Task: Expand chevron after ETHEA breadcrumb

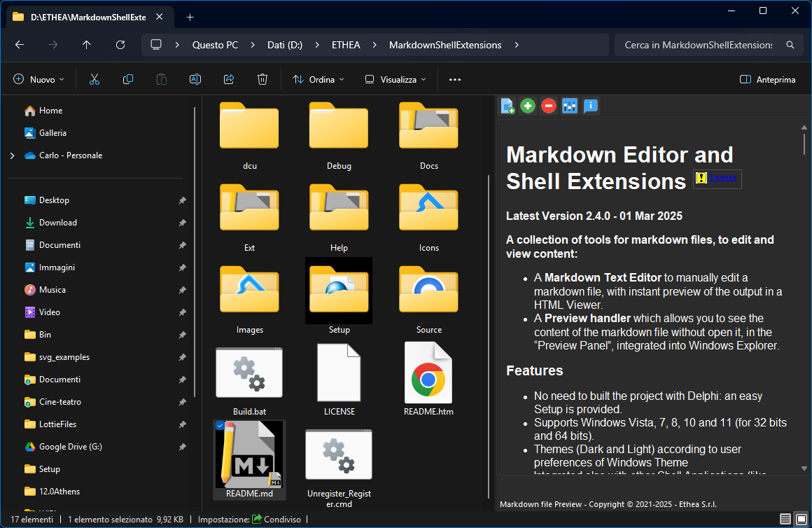Action: click(374, 45)
